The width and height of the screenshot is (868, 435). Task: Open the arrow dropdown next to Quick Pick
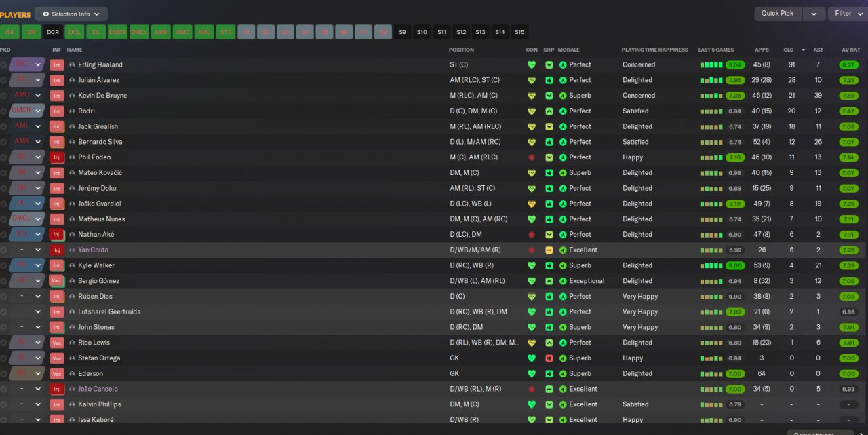[x=814, y=14]
